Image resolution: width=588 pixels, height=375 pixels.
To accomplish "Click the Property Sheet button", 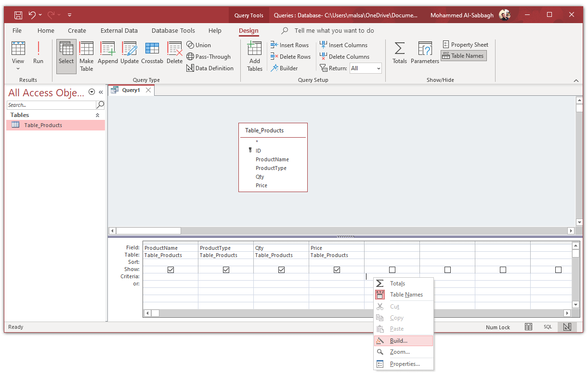I will [465, 44].
